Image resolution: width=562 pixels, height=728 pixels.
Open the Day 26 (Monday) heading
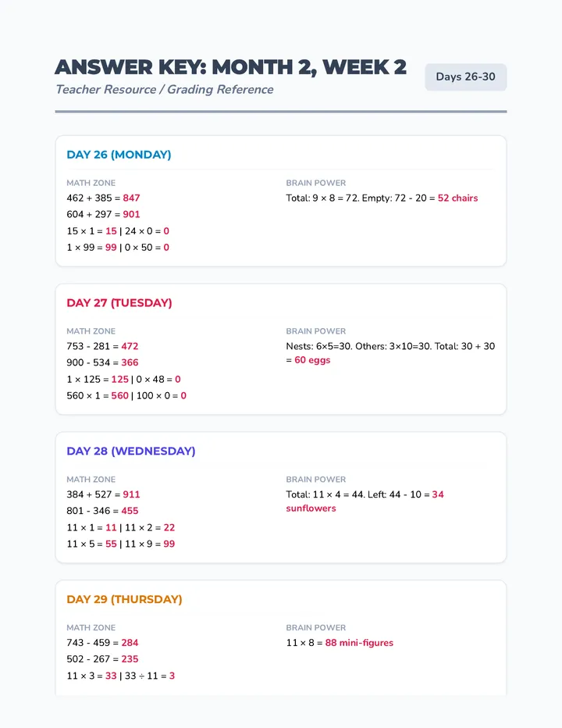119,155
